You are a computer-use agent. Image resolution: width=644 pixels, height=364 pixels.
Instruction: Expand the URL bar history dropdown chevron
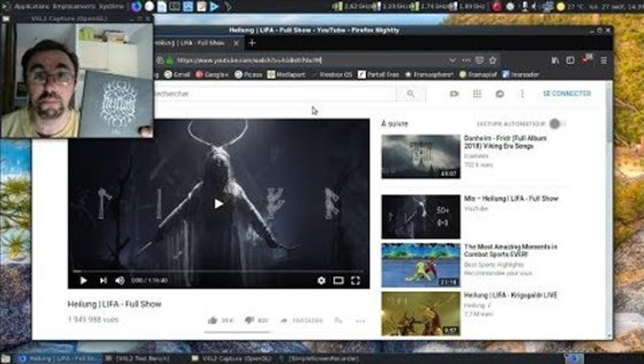point(452,61)
